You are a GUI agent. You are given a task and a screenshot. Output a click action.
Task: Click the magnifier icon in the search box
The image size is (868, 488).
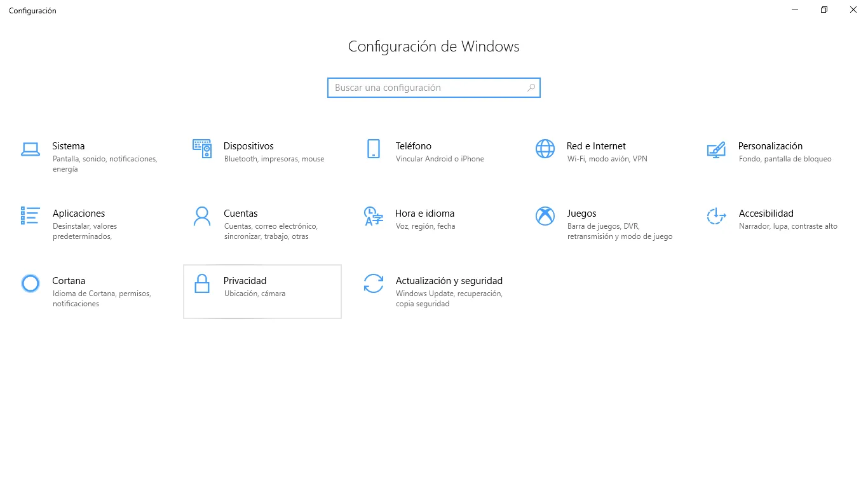[x=531, y=88]
